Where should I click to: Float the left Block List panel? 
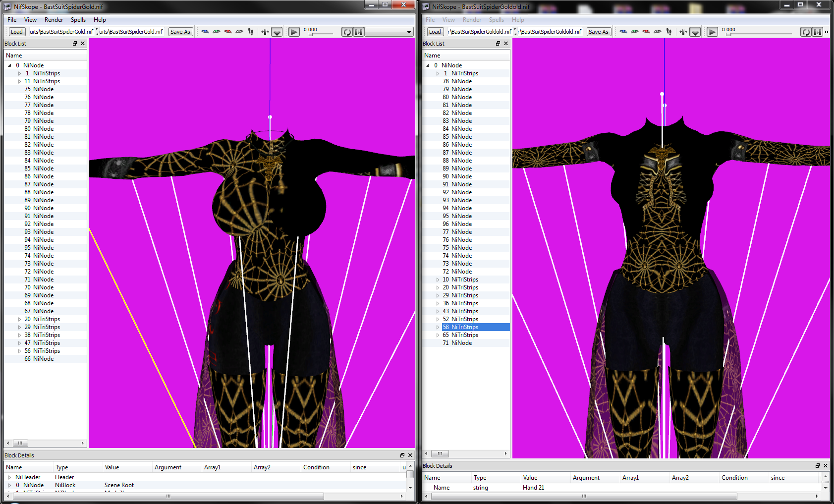pyautogui.click(x=75, y=44)
